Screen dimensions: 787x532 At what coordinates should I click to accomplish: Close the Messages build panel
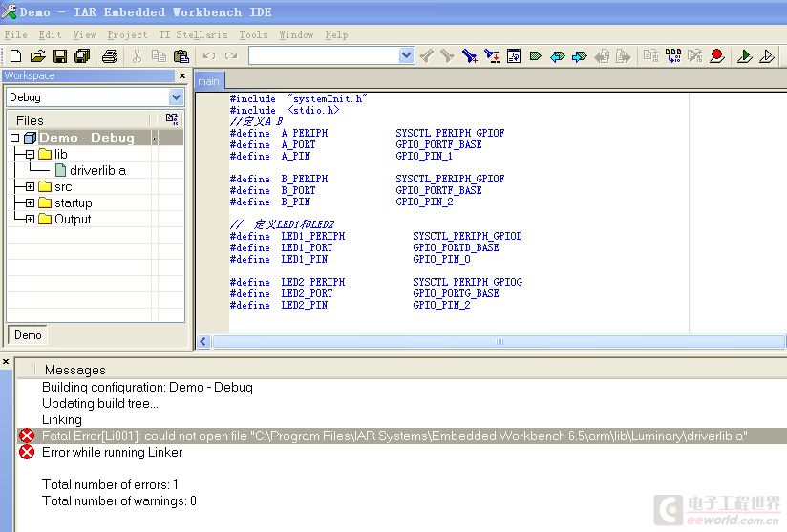[6, 361]
